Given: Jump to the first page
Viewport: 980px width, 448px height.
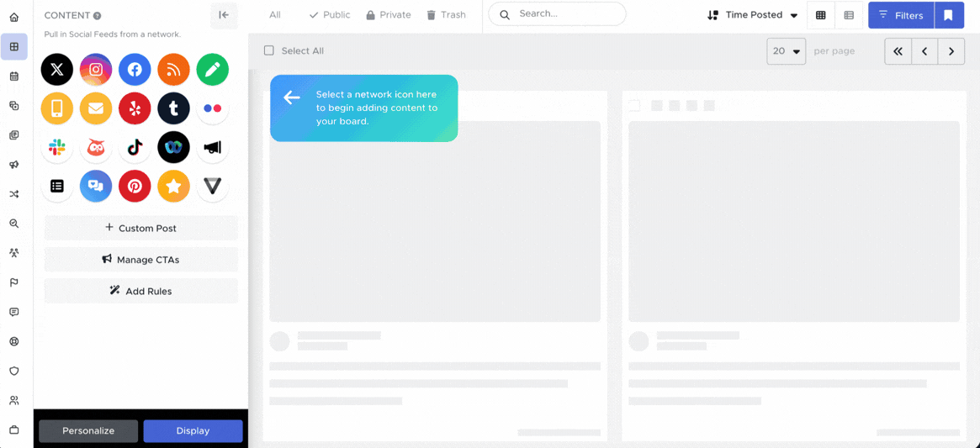Looking at the screenshot, I should pos(898,51).
